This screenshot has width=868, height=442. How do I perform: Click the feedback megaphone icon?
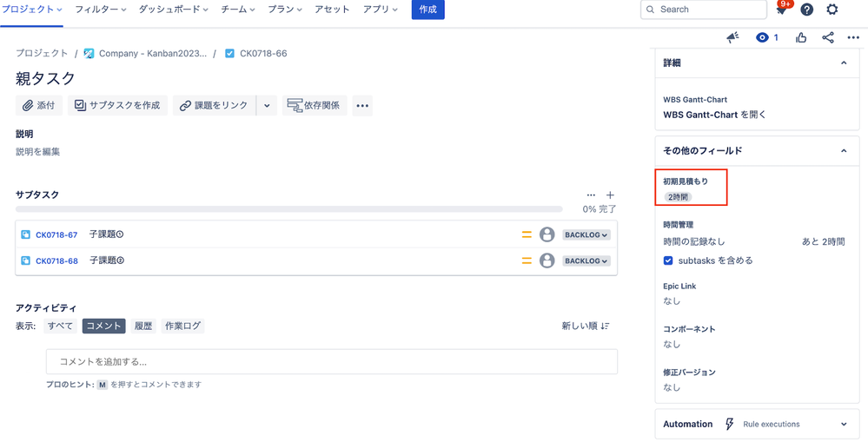coord(733,37)
